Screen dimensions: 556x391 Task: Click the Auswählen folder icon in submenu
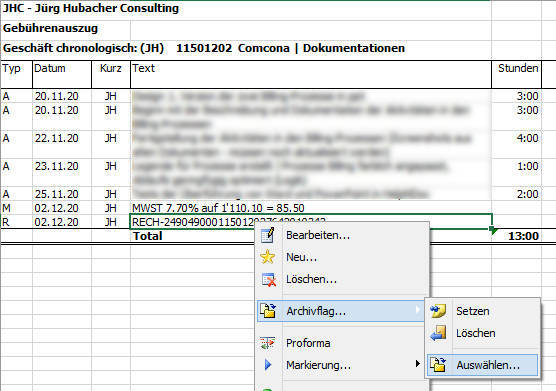[438, 365]
